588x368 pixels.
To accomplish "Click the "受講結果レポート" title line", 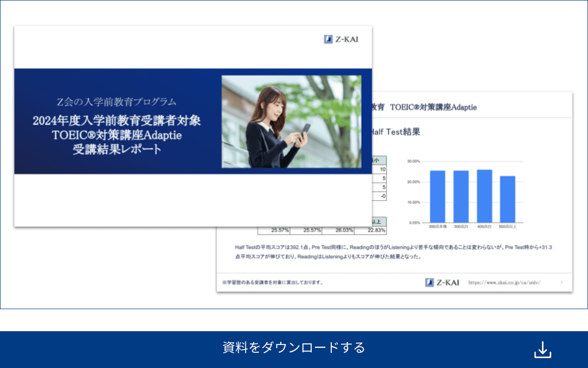I will [x=117, y=150].
